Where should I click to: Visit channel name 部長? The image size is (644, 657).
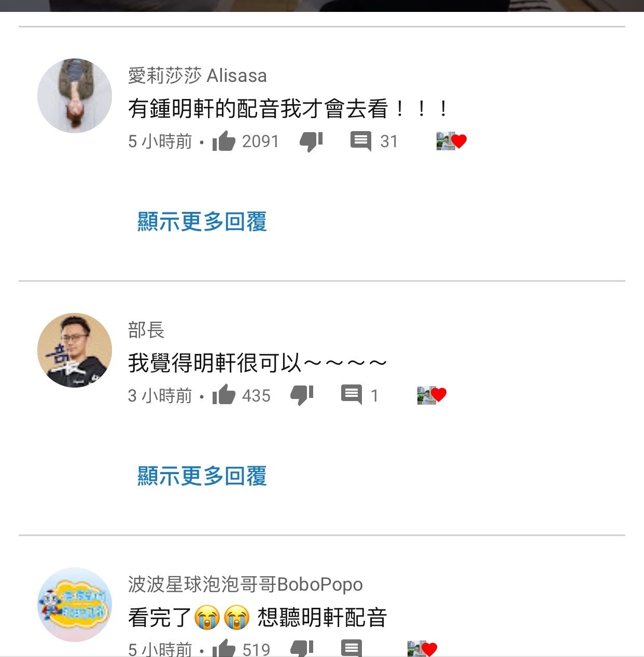point(146,330)
